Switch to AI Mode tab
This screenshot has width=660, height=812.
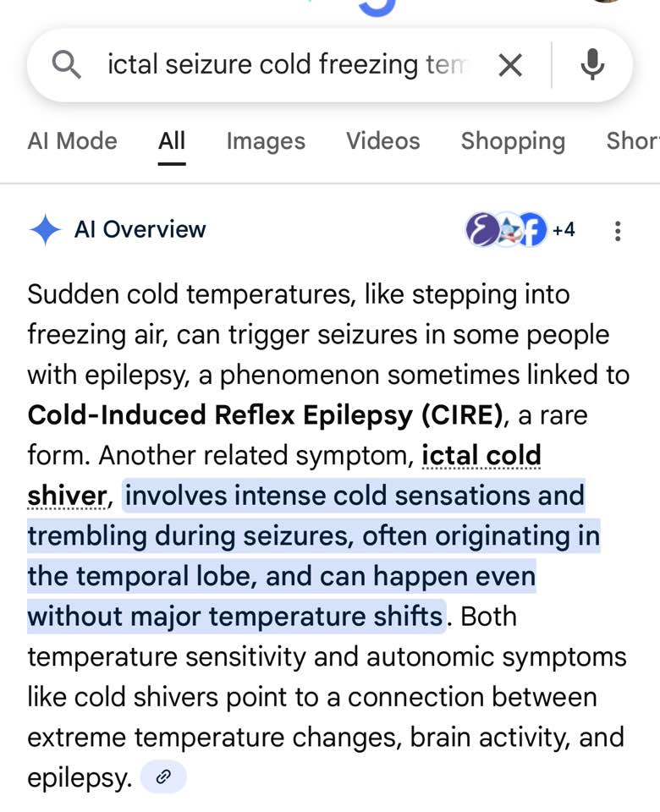73,141
